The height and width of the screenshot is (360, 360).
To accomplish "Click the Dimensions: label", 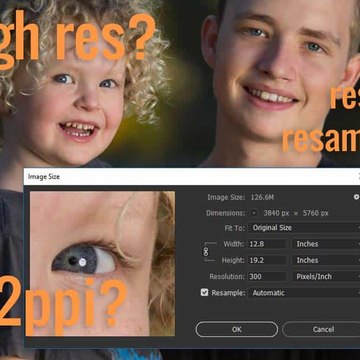I will click(226, 213).
